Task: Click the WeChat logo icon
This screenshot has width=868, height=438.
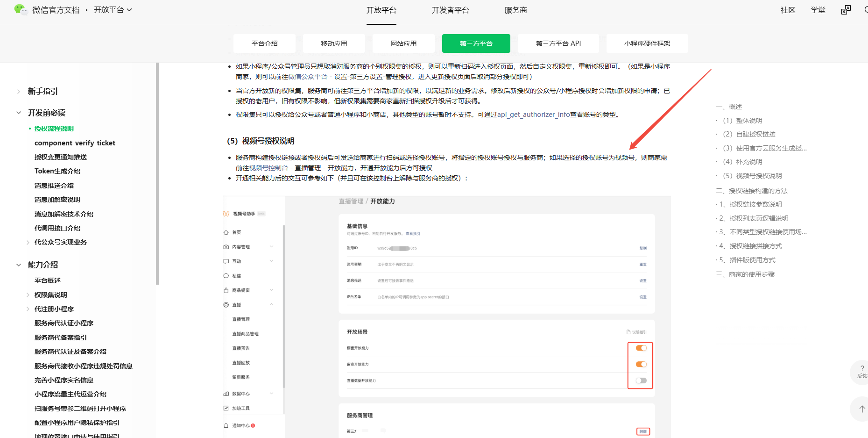Action: (x=21, y=9)
